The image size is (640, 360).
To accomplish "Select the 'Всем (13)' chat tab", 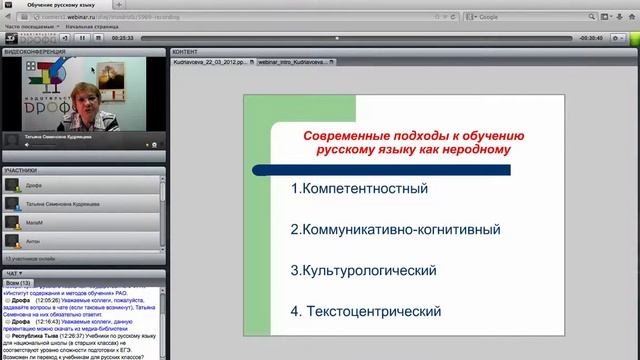I will (x=18, y=283).
